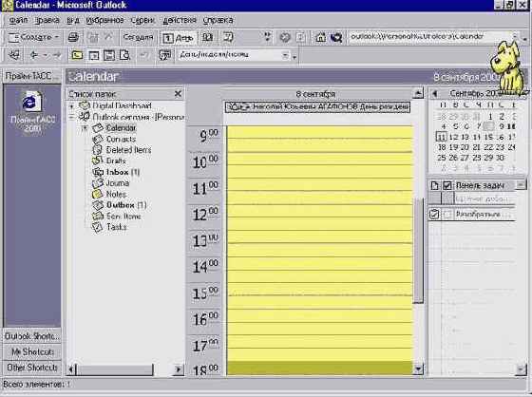Open the Справка menu
Viewport: 532px width, 397px height.
pos(218,20)
